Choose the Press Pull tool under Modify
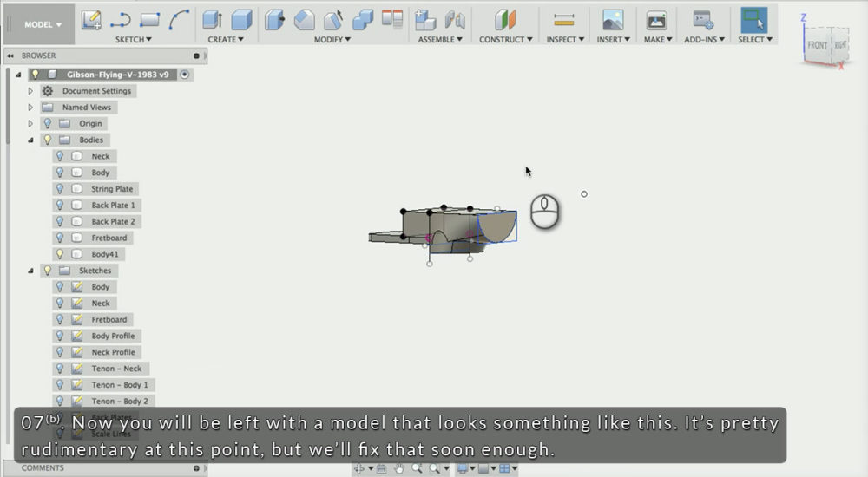The height and width of the screenshot is (477, 868). point(274,19)
